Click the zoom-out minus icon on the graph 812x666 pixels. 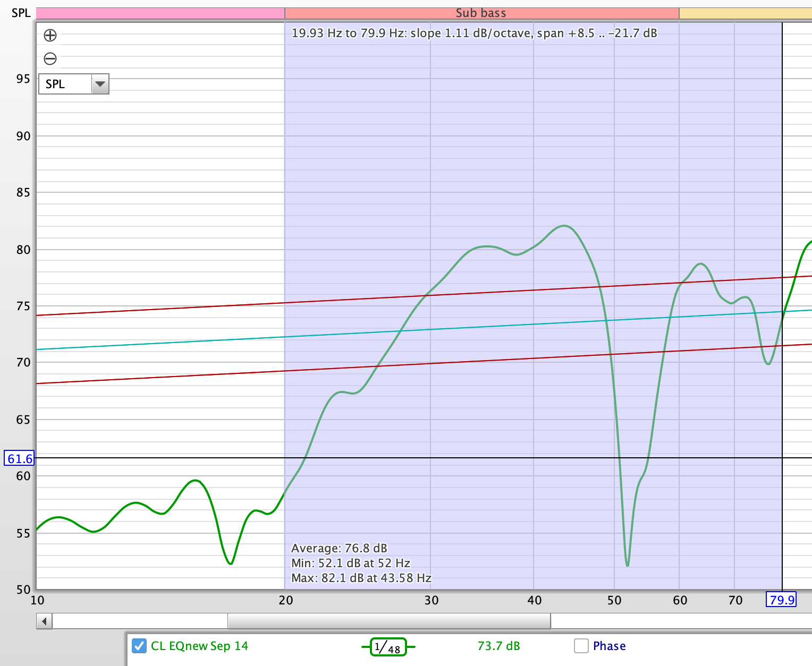click(50, 58)
